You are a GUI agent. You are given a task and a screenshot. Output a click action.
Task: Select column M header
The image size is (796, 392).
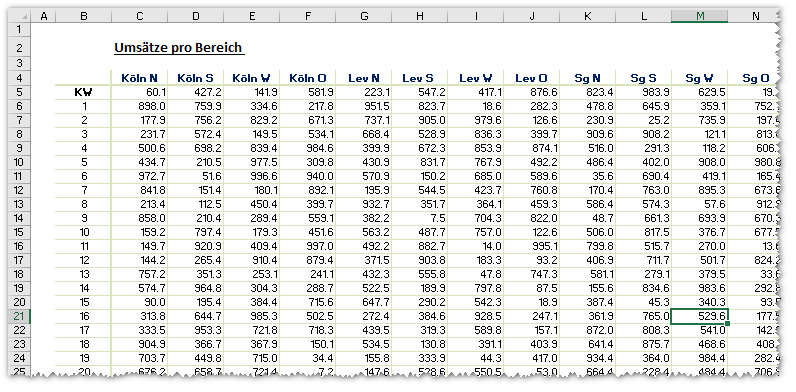point(700,17)
